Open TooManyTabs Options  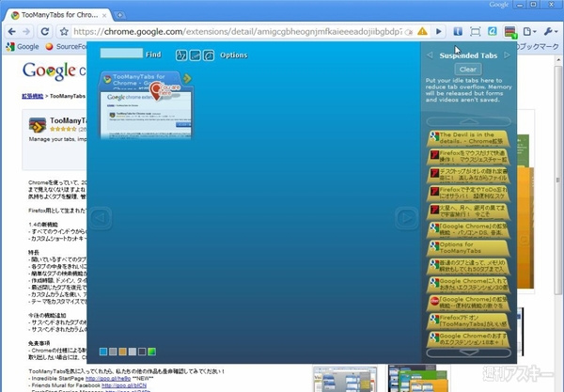(234, 55)
